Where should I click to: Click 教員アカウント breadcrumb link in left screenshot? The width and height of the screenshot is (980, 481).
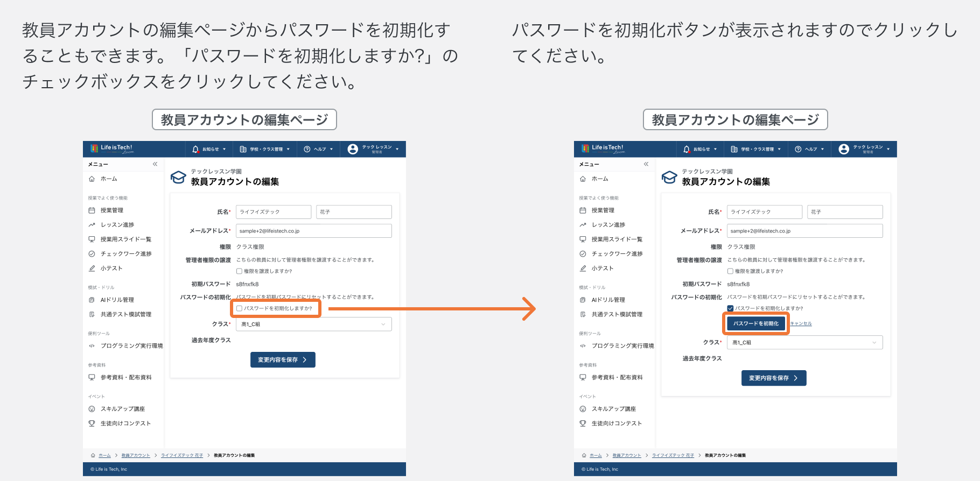click(136, 455)
